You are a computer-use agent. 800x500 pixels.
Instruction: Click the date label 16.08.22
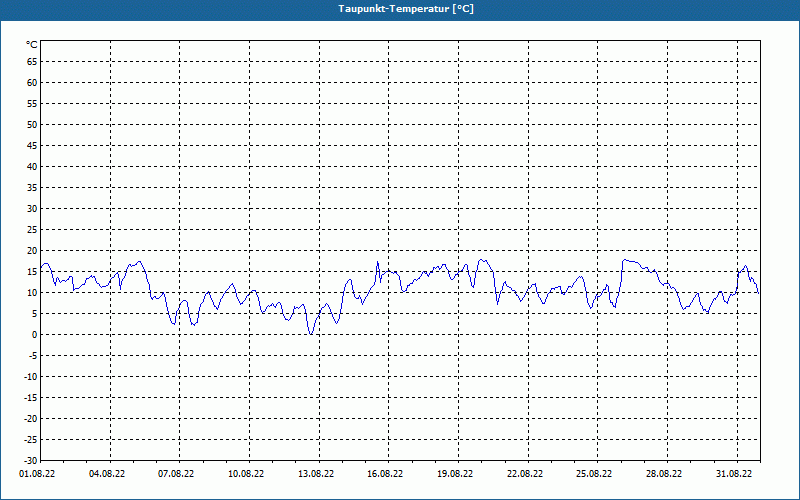(x=385, y=474)
